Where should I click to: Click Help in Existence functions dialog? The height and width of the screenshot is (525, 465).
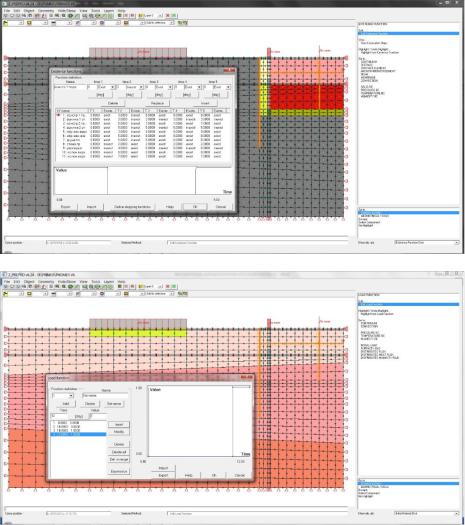(x=170, y=207)
